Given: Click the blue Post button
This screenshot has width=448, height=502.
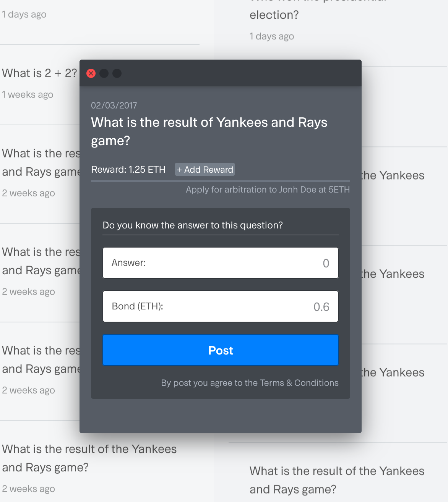Looking at the screenshot, I should (x=221, y=350).
